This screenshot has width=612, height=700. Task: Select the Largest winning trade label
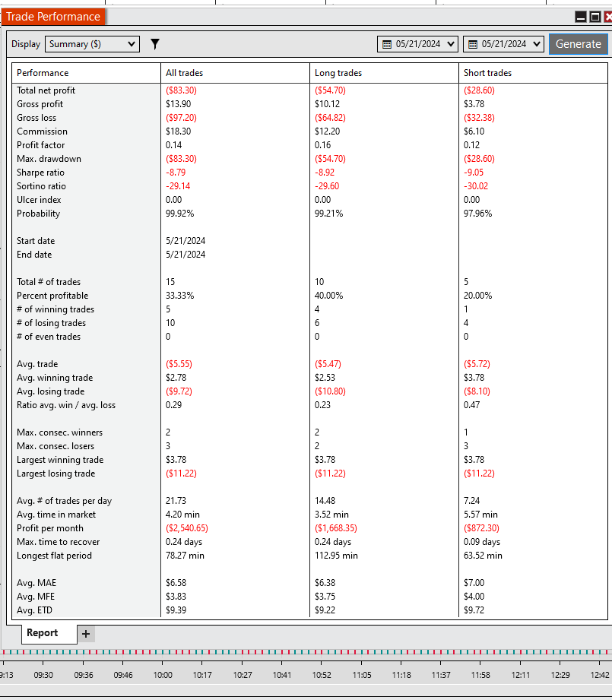[x=60, y=460]
